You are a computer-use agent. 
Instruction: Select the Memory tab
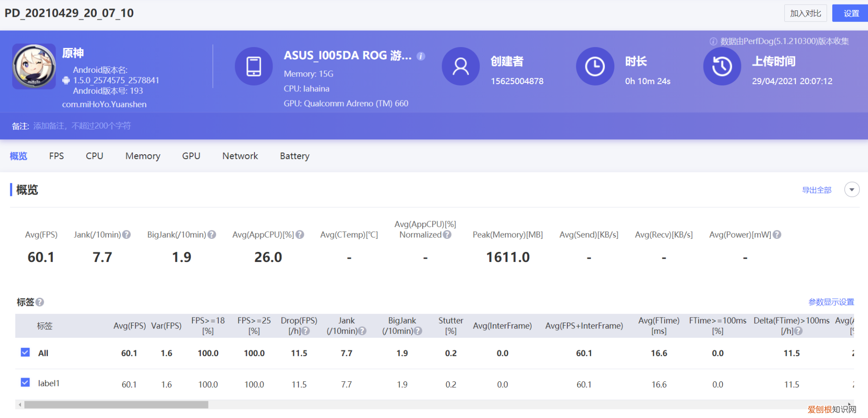[x=143, y=156]
